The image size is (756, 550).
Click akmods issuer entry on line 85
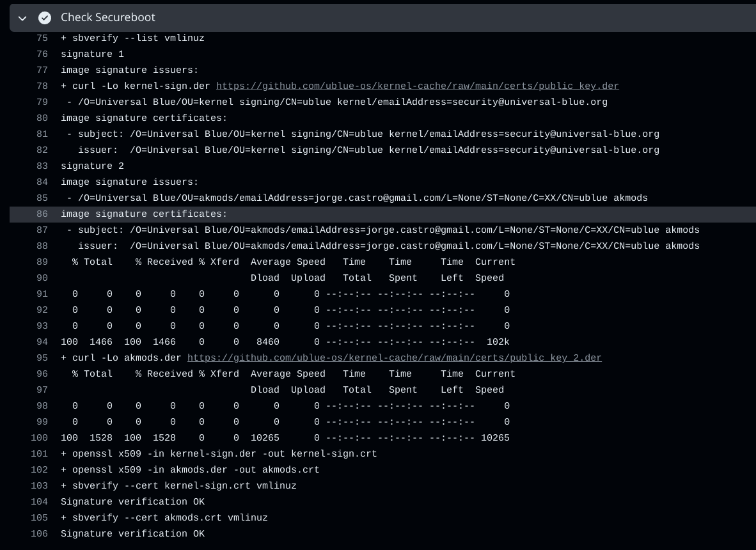point(358,198)
